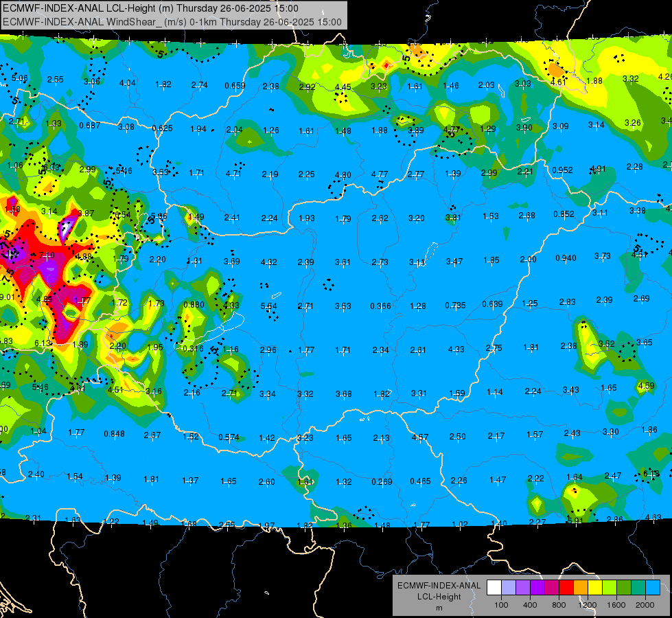Click the wind shear value 3.89
This screenshot has height=618, width=672.
(416, 130)
